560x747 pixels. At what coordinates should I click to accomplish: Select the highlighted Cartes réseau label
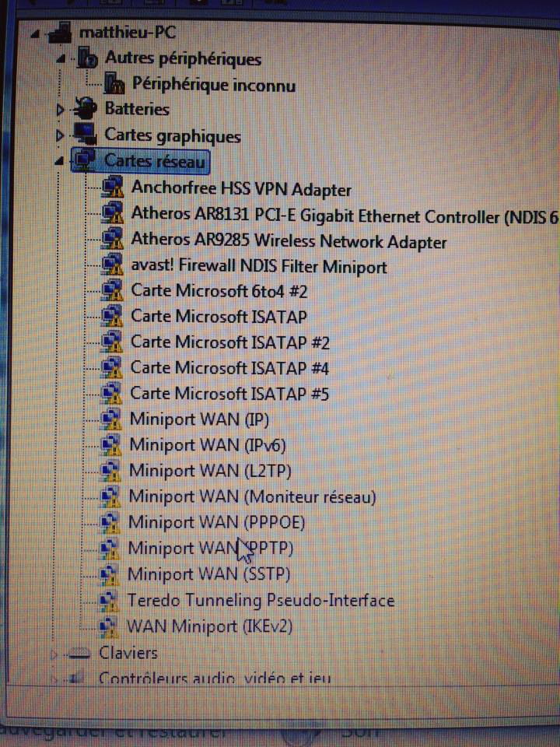(154, 162)
